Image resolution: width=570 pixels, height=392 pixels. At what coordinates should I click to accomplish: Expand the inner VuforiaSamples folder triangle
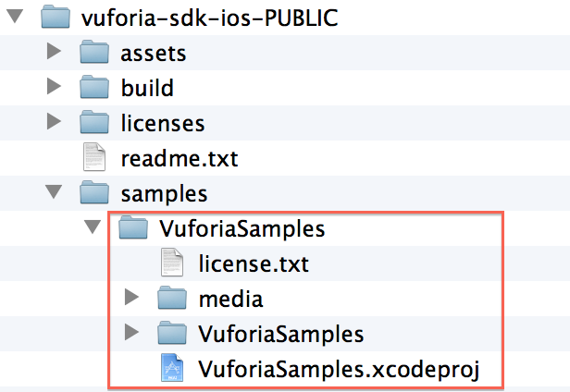(131, 332)
